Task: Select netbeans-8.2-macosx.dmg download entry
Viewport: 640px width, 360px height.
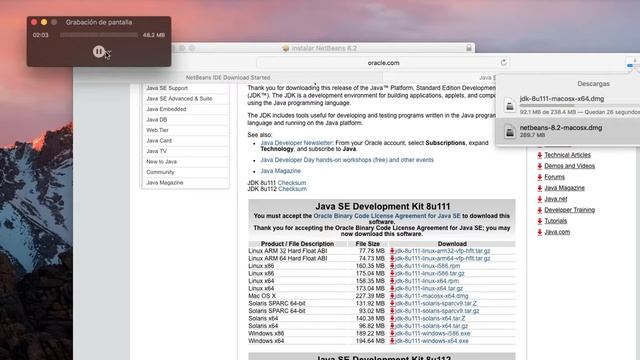Action: point(568,131)
